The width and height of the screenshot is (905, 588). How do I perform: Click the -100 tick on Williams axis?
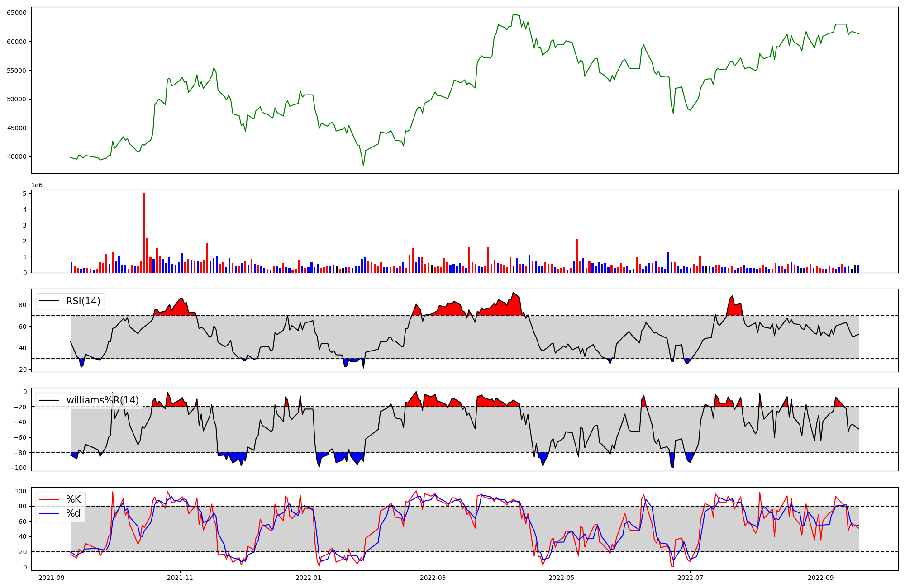pyautogui.click(x=19, y=468)
